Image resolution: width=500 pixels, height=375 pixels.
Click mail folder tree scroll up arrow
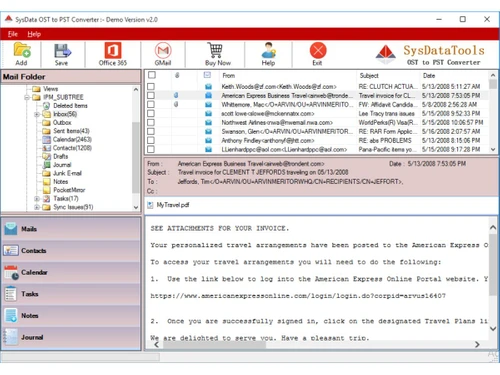[136, 89]
